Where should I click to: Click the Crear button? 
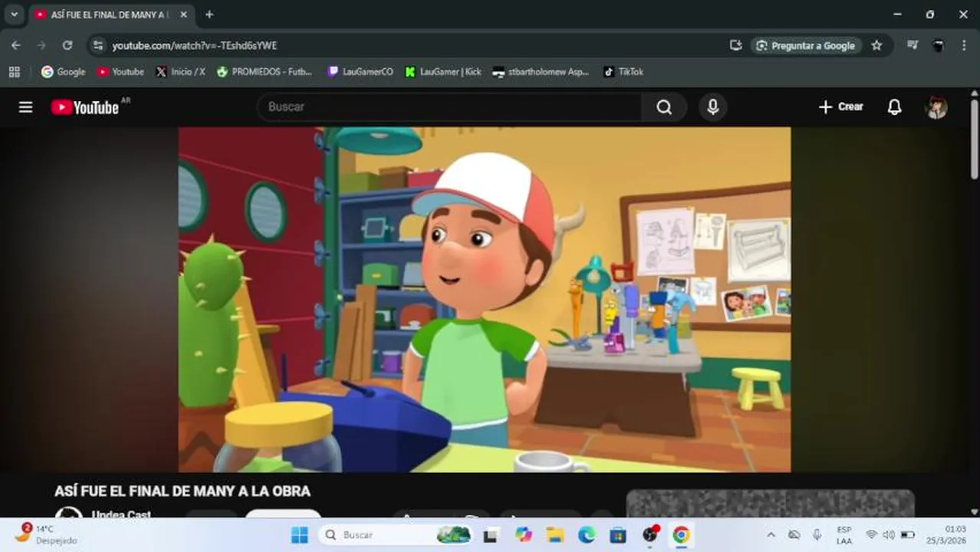[840, 107]
